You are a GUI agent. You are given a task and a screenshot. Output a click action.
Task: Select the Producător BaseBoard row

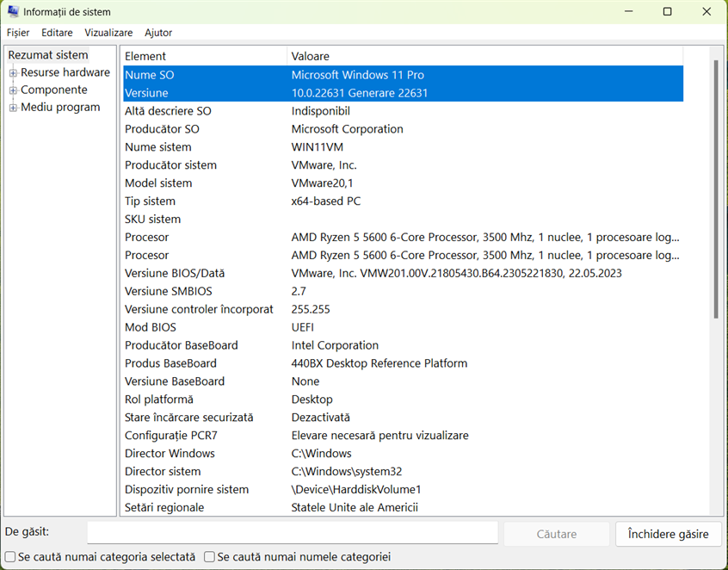[x=403, y=345]
